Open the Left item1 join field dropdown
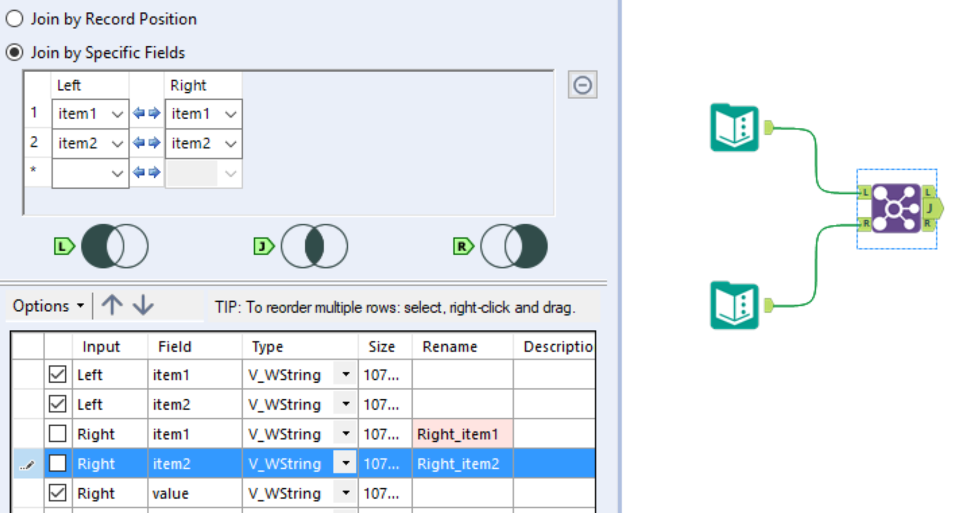Image resolution: width=980 pixels, height=513 pixels. (118, 113)
